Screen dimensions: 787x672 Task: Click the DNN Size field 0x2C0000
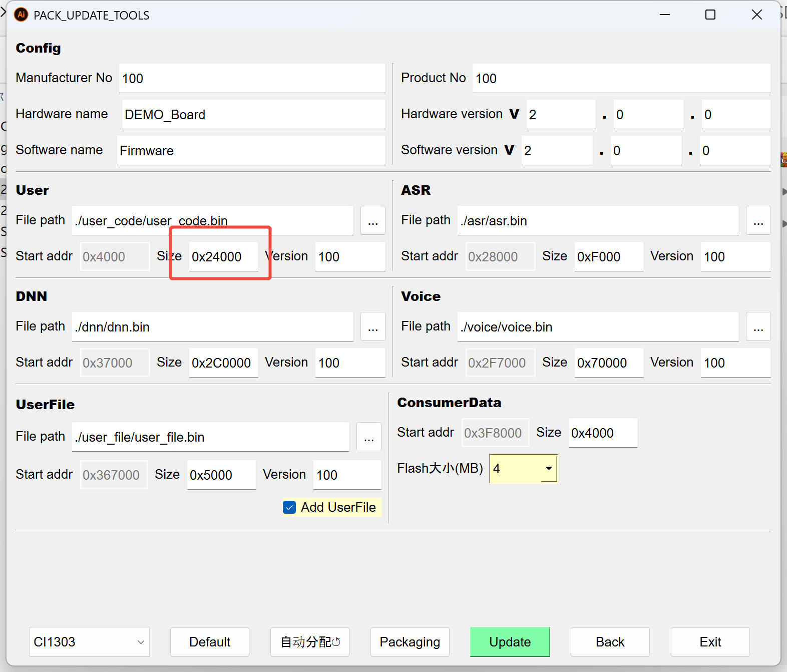point(223,363)
